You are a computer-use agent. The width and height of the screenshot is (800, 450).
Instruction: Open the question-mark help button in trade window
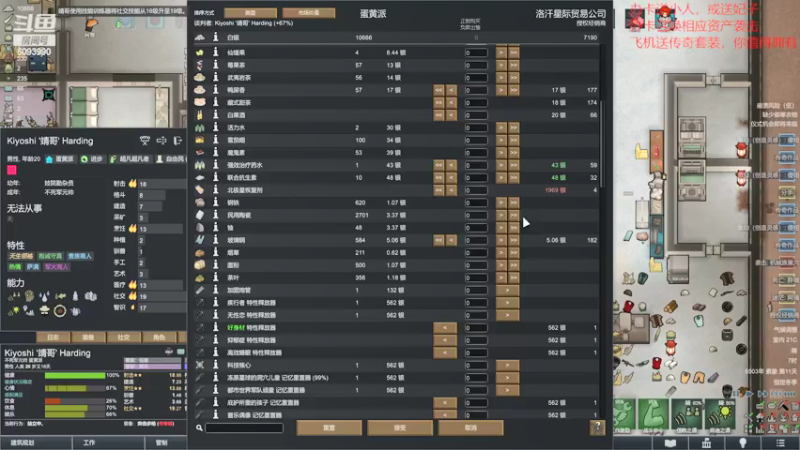(597, 427)
